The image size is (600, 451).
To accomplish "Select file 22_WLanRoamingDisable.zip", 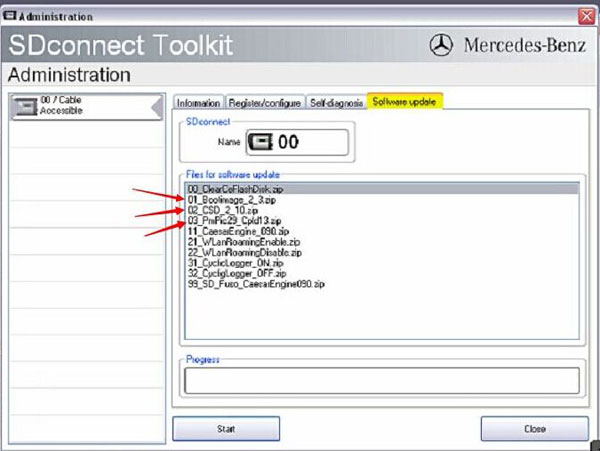I will [x=245, y=252].
